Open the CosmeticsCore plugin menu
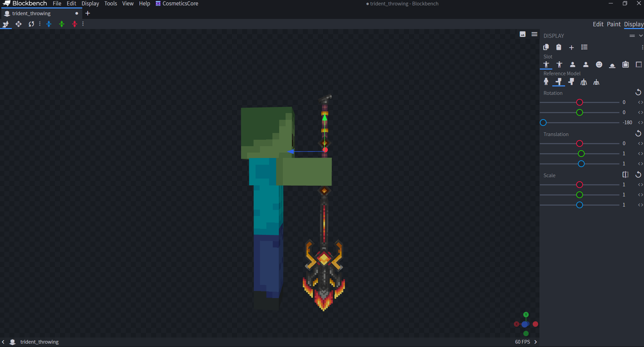 pos(177,3)
